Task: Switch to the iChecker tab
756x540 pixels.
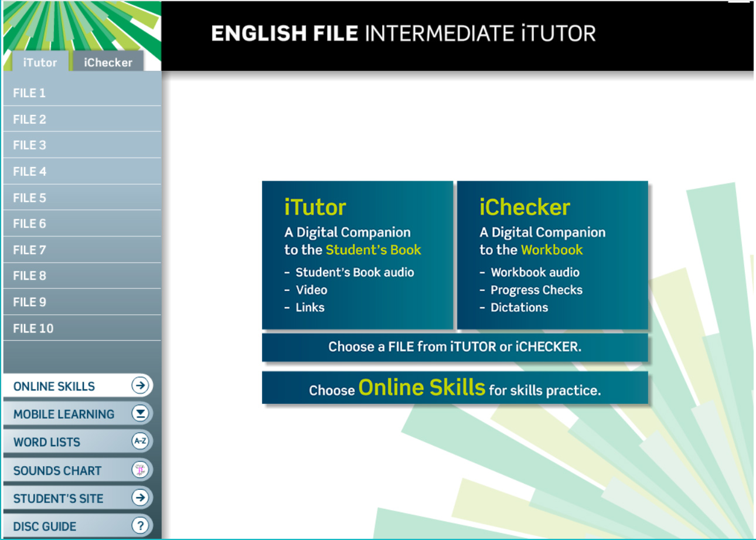Action: (108, 62)
